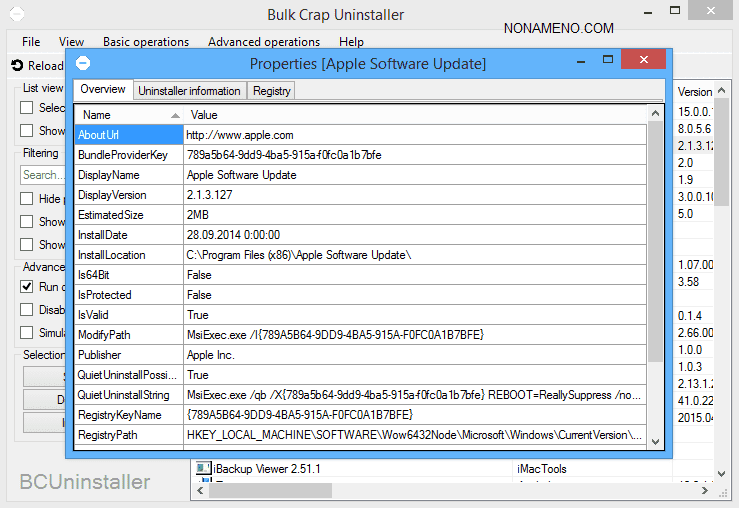Switch to the Registry tab
The width and height of the screenshot is (739, 508).
pyautogui.click(x=271, y=91)
